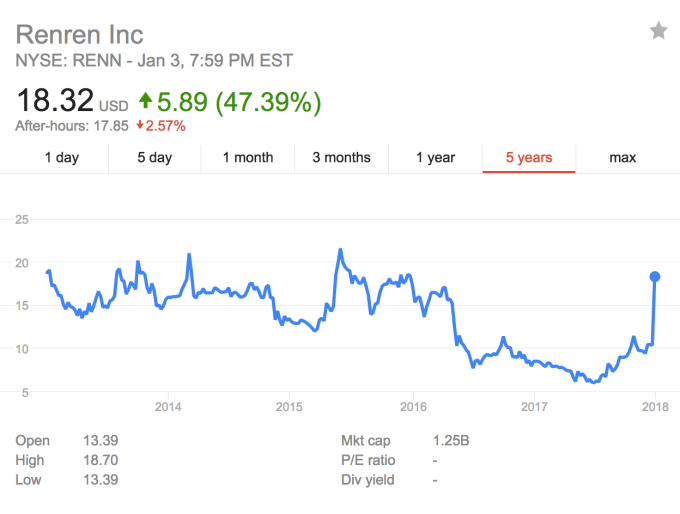Click the 2016 label on chart axis
This screenshot has width=680, height=514.
coord(413,407)
